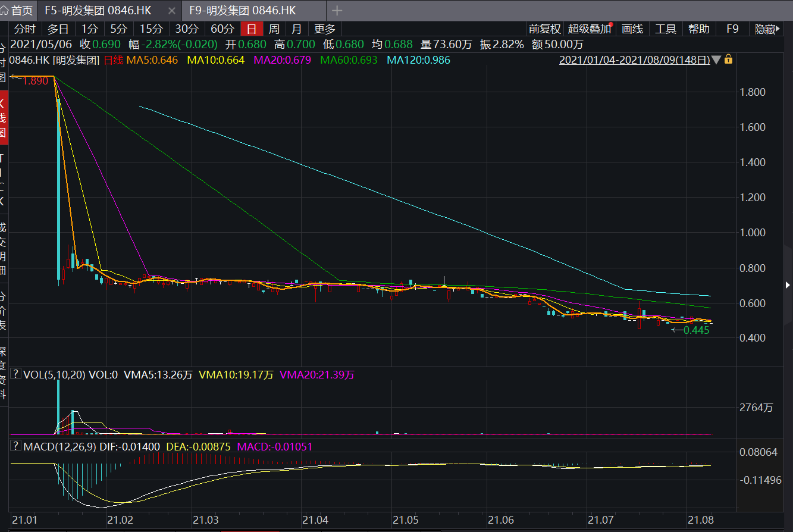Open the date range dropdown triangle

[x=716, y=60]
